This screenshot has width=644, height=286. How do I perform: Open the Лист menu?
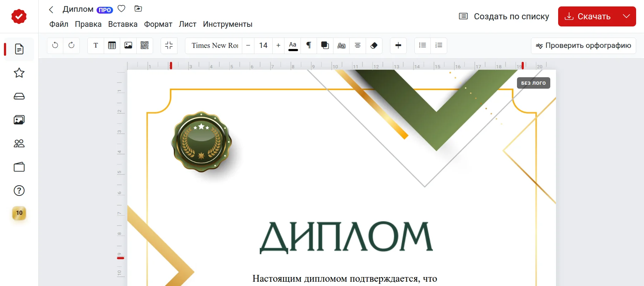[187, 24]
